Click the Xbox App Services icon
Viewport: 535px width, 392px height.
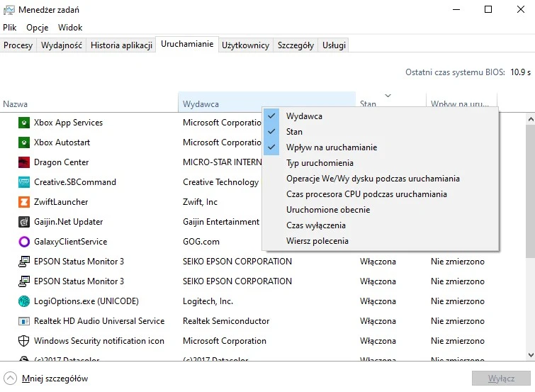coord(23,123)
